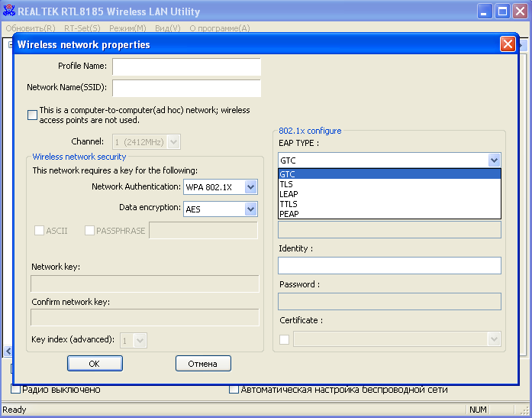This screenshot has width=532, height=418.
Task: Collapse the EAP TYPE dropdown arrow
Action: 494,160
